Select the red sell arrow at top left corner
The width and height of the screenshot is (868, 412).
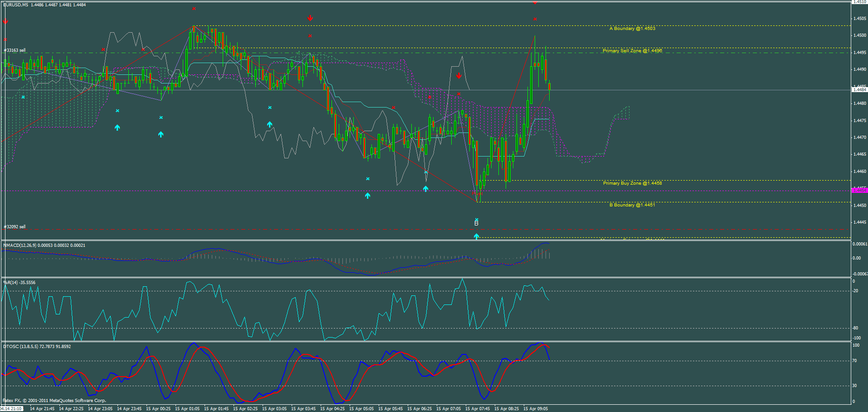[x=6, y=21]
